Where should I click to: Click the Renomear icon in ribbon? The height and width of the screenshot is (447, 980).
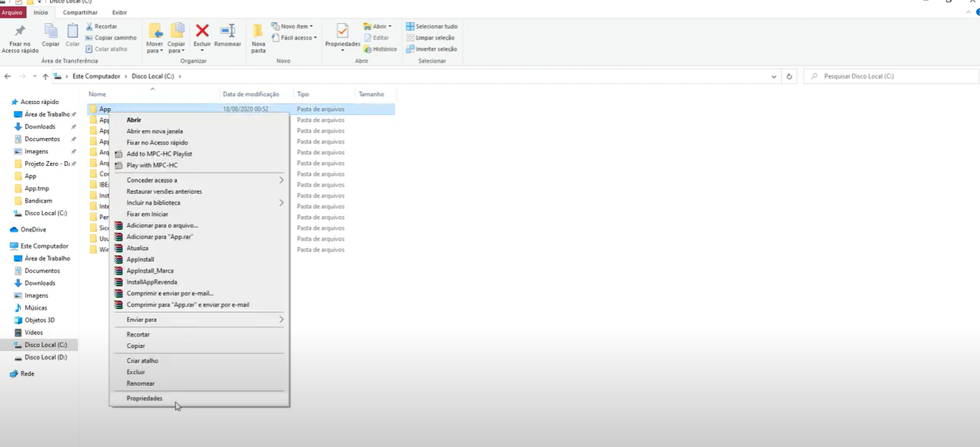tap(228, 32)
